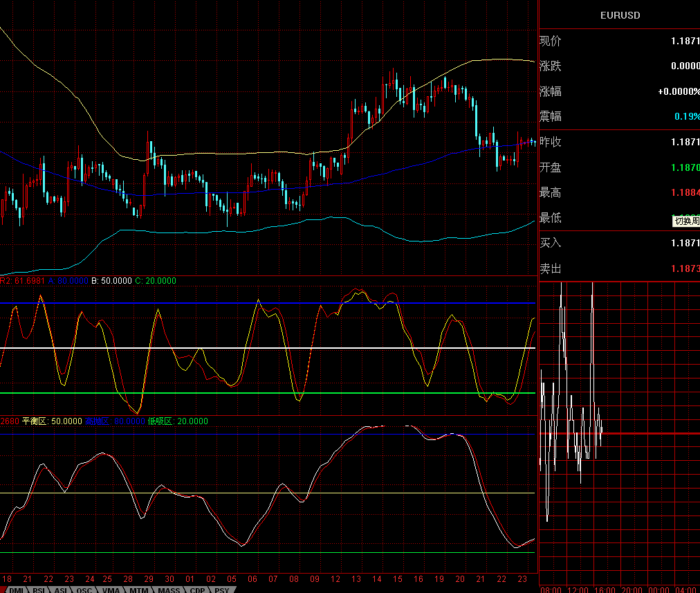Image resolution: width=700 pixels, height=593 pixels.
Task: Click the 12:00 time label on intraday chart
Action: click(x=578, y=590)
